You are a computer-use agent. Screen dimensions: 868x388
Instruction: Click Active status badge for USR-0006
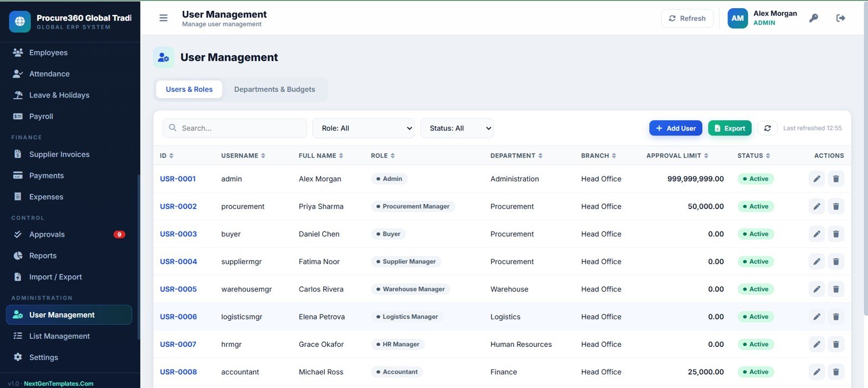(756, 317)
